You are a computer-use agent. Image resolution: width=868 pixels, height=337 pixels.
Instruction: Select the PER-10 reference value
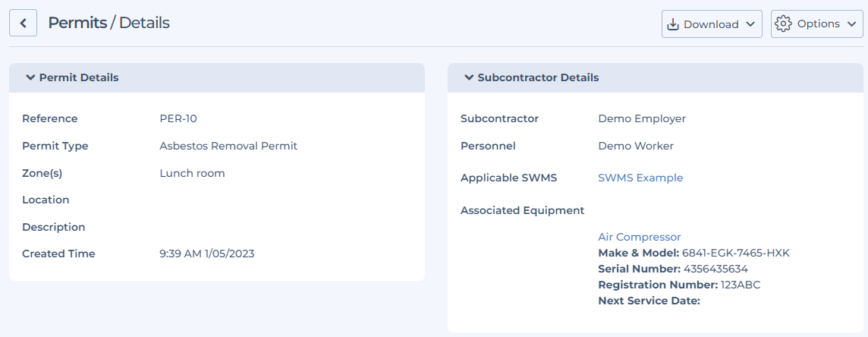178,118
